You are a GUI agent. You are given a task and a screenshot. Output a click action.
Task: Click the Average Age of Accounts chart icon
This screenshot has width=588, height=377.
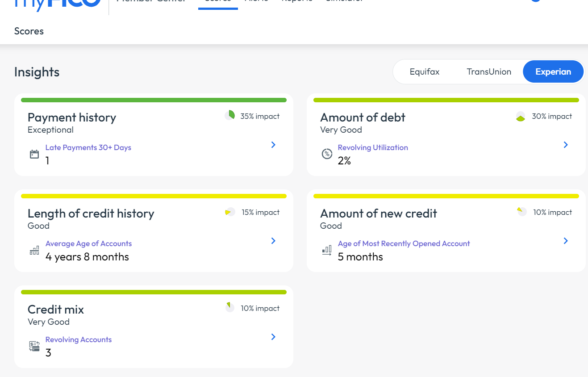[x=34, y=251]
